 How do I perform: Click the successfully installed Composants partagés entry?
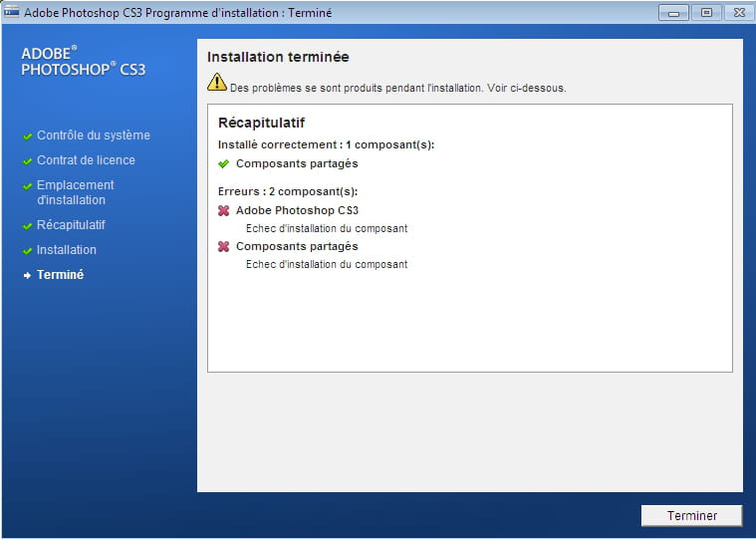(x=297, y=163)
